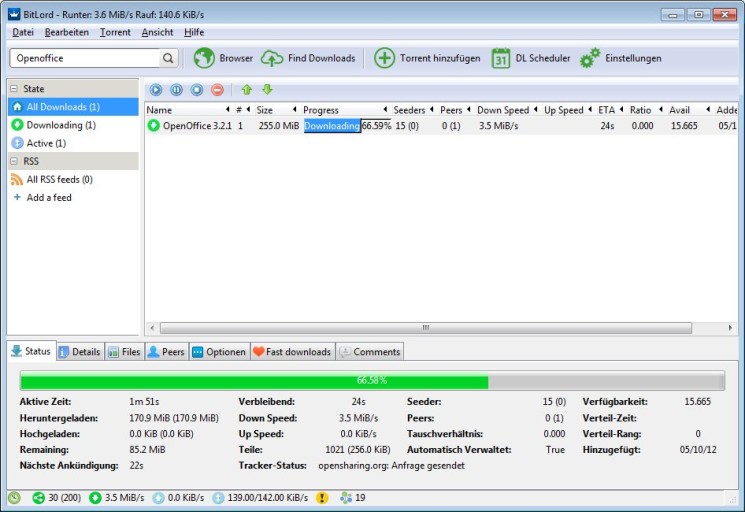Sort by the Progress column header
This screenshot has width=745, height=512.
point(345,110)
